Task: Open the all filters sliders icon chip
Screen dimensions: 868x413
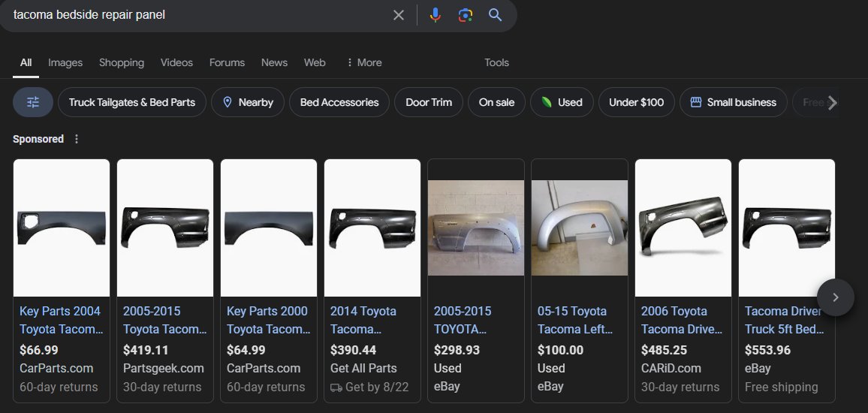Action: (x=33, y=102)
